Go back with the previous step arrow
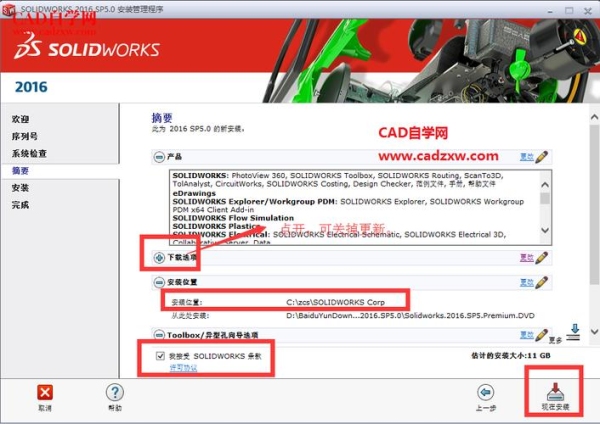600x424 pixels. pos(486,392)
